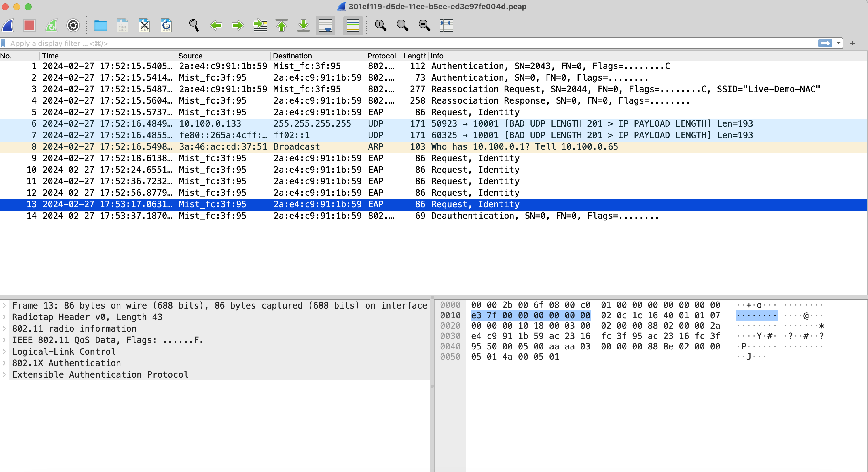The width and height of the screenshot is (868, 472).
Task: Go to first packet arrow icon
Action: pos(282,25)
